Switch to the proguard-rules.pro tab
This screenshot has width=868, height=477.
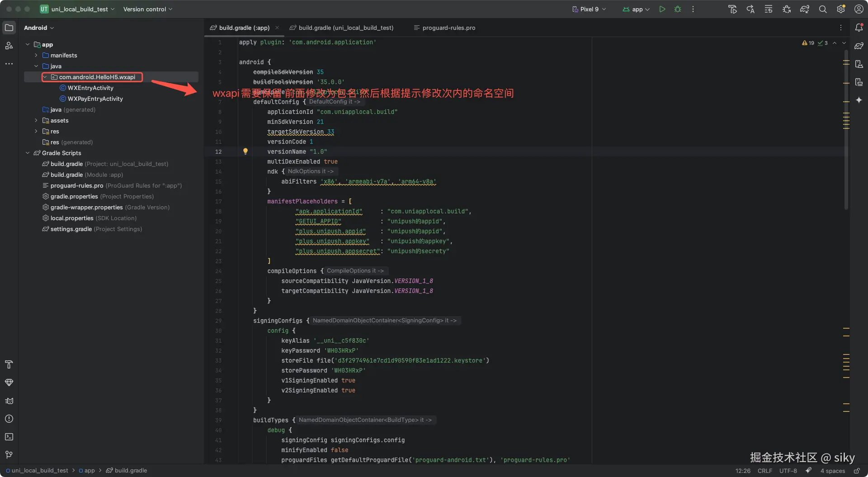pos(448,28)
